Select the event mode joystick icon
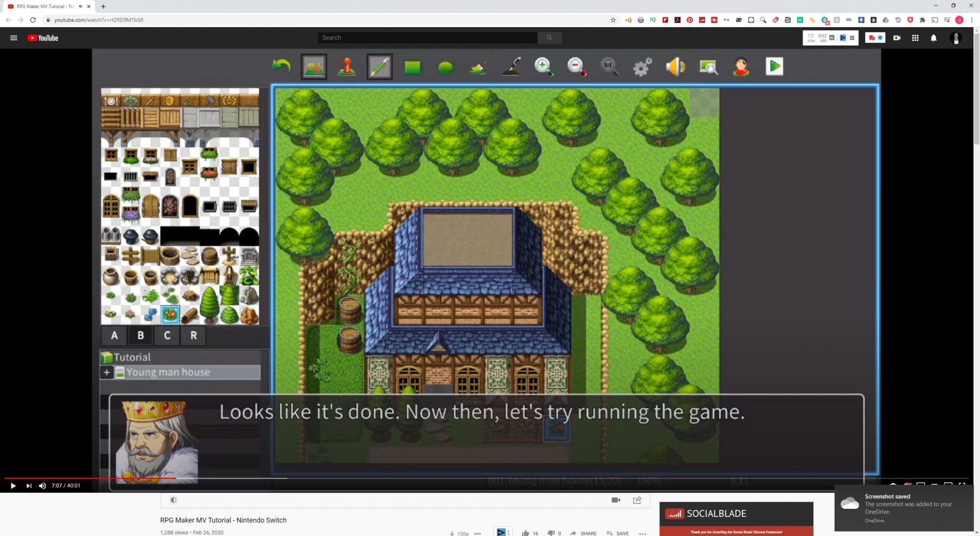980x536 pixels. tap(347, 66)
